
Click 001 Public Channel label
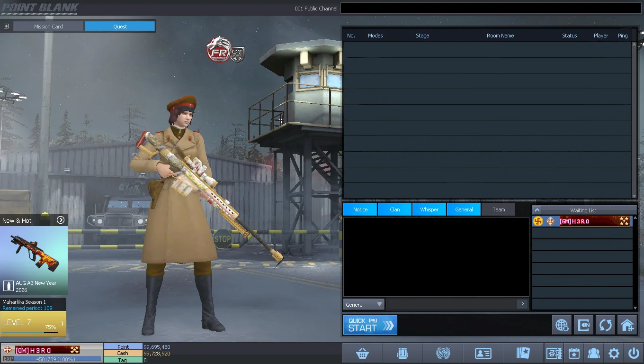pyautogui.click(x=316, y=9)
